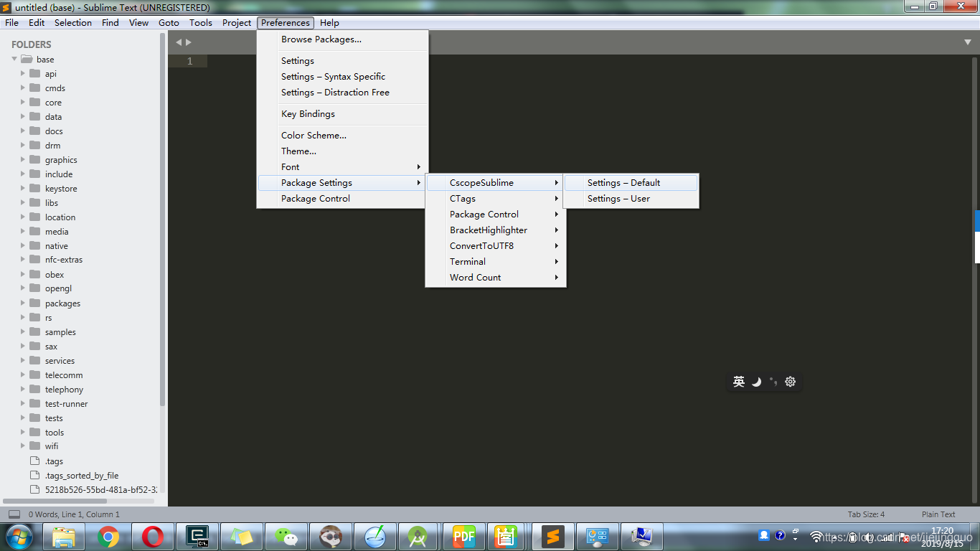Select the nfc-extras folder
This screenshot has width=980, height=551.
(x=64, y=260)
